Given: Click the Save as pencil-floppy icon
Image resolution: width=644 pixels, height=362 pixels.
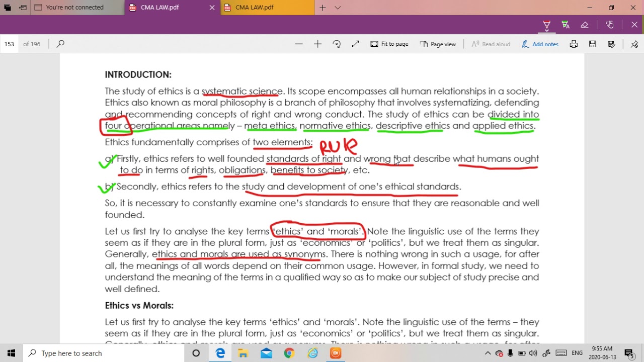Looking at the screenshot, I should click(x=612, y=44).
